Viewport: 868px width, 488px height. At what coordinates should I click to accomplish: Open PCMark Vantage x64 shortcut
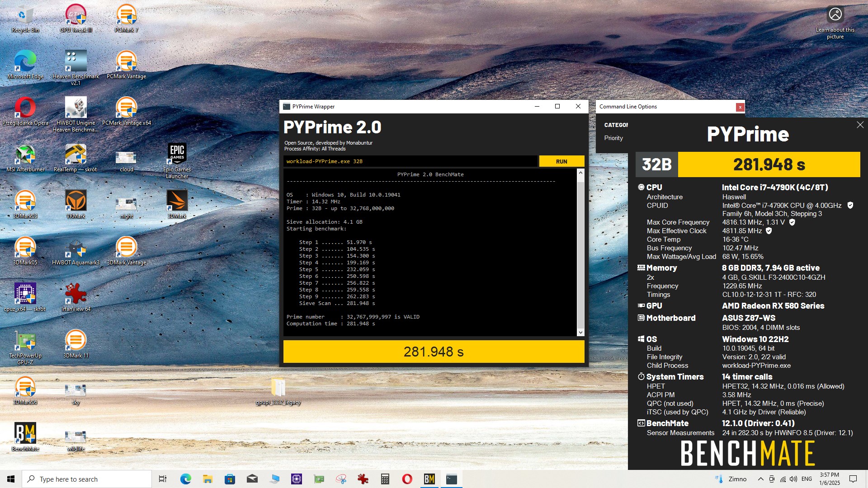(x=127, y=112)
